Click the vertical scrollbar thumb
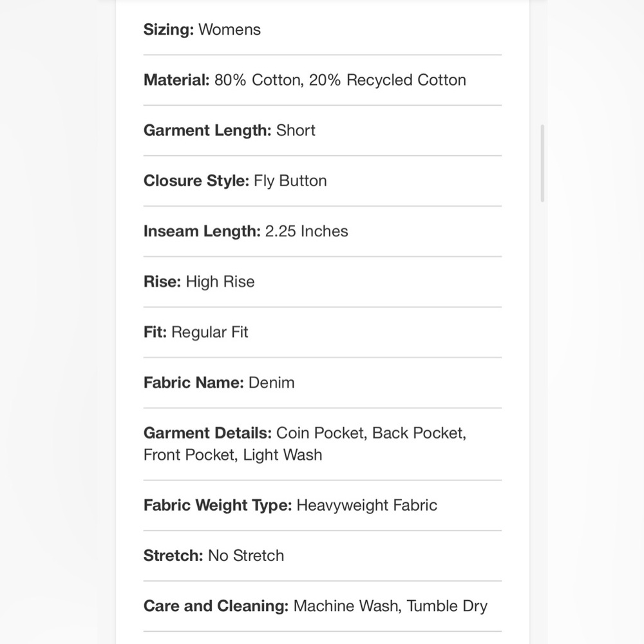Screen dimensions: 644x644 [542, 163]
